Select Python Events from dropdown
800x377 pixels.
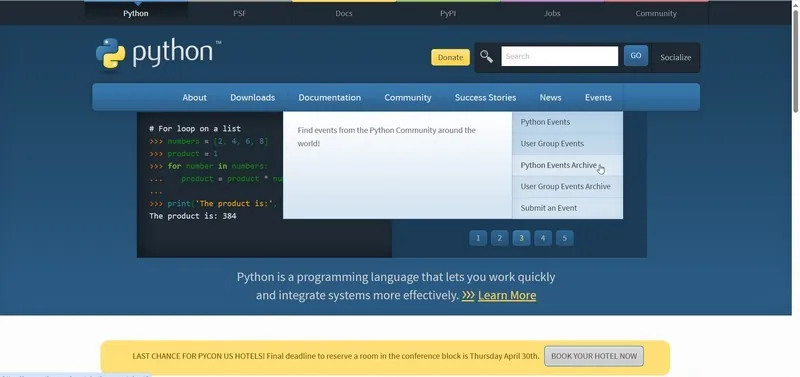pos(567,122)
